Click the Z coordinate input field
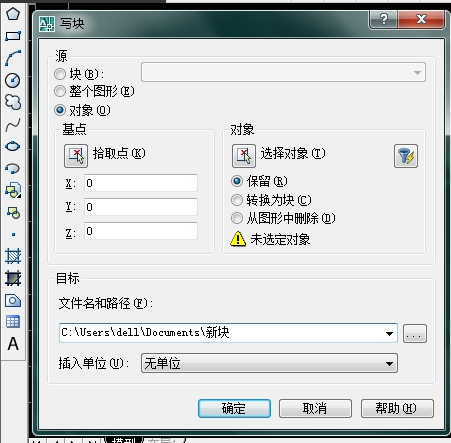Screen dimensions: 451x443 pos(141,231)
